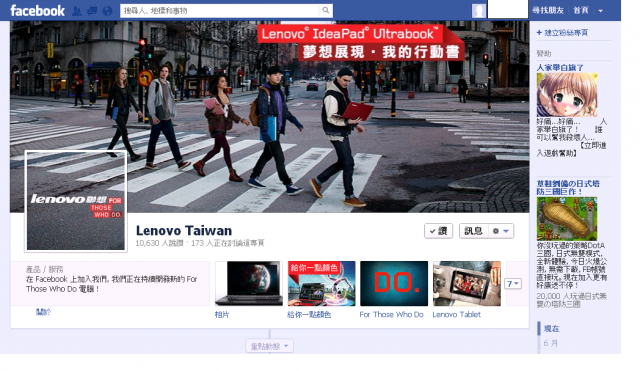Viewport: 640px width, 371px height.
Task: Click the Facebook logo
Action: (37, 11)
